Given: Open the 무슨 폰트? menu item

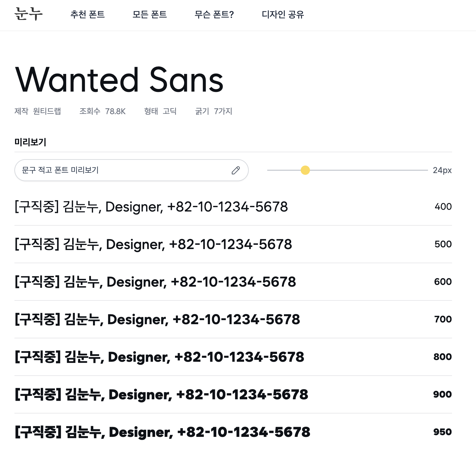Looking at the screenshot, I should [x=214, y=14].
